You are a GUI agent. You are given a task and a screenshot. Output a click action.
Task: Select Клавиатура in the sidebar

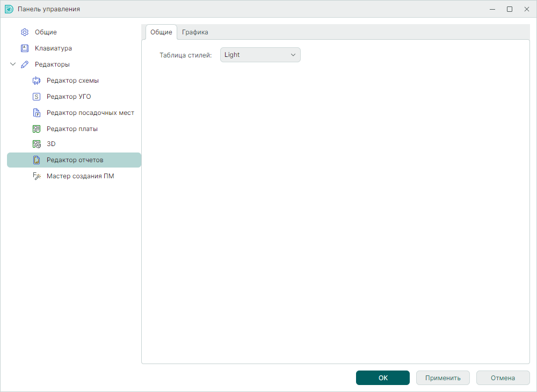click(53, 48)
